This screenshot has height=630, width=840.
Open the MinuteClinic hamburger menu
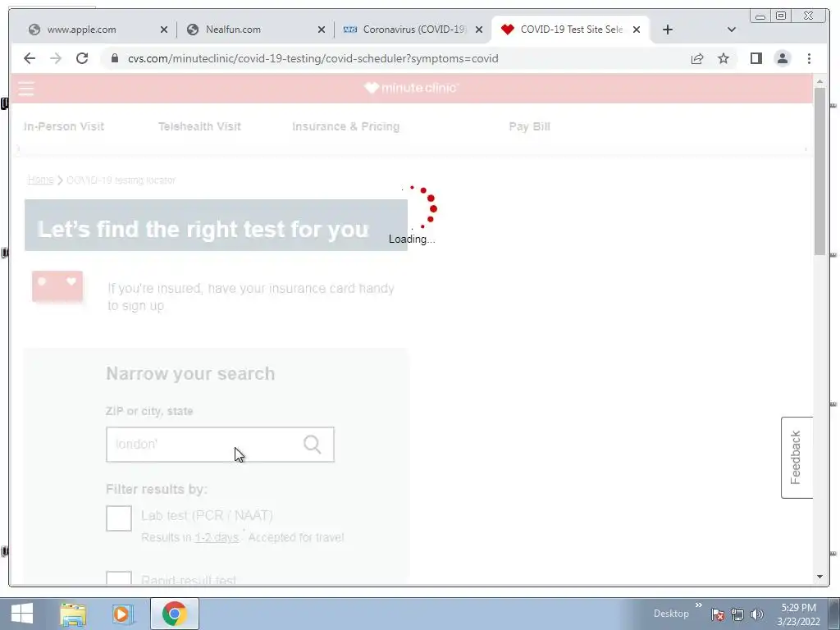click(x=26, y=89)
